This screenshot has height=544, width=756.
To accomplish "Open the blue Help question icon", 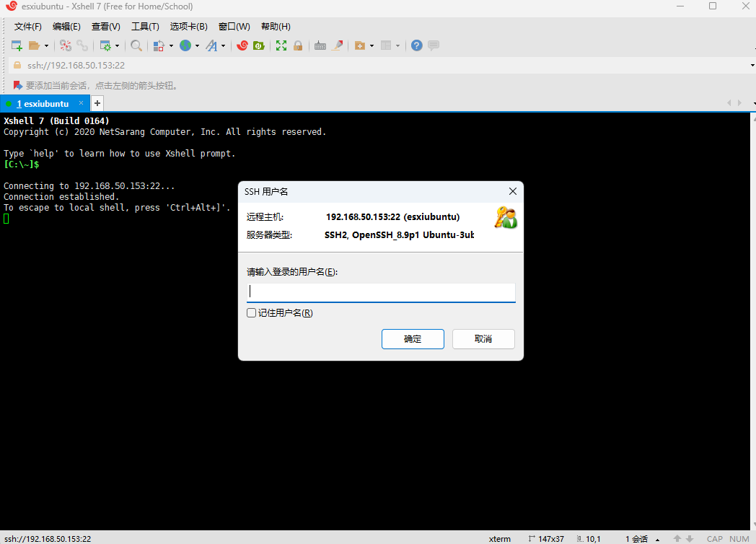I will coord(417,46).
